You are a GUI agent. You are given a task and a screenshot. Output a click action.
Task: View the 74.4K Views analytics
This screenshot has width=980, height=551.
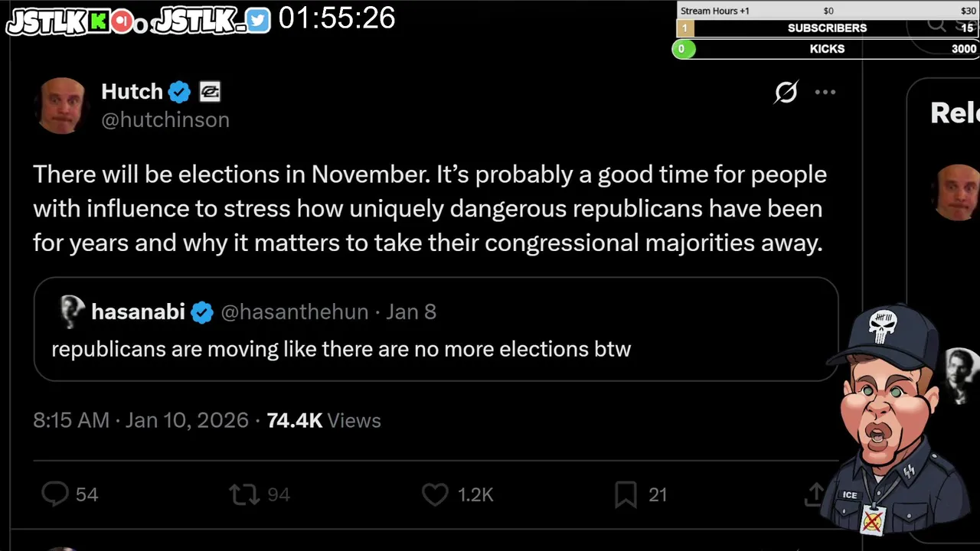[323, 420]
